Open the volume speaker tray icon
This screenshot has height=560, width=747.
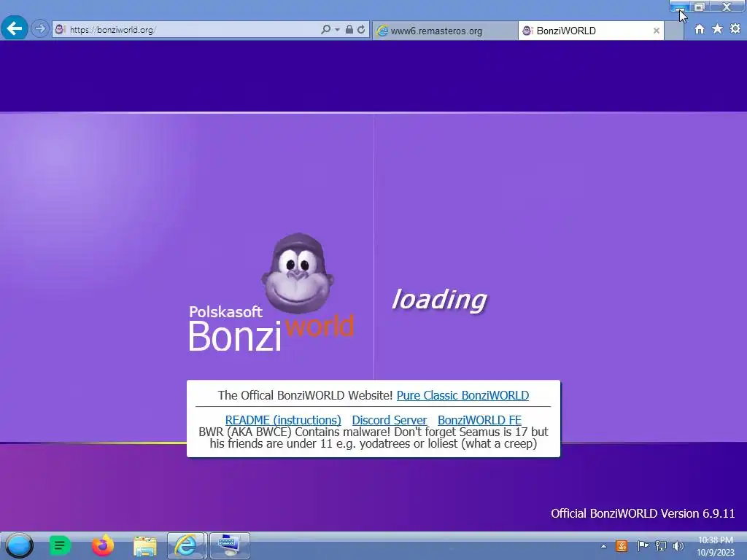[678, 545]
